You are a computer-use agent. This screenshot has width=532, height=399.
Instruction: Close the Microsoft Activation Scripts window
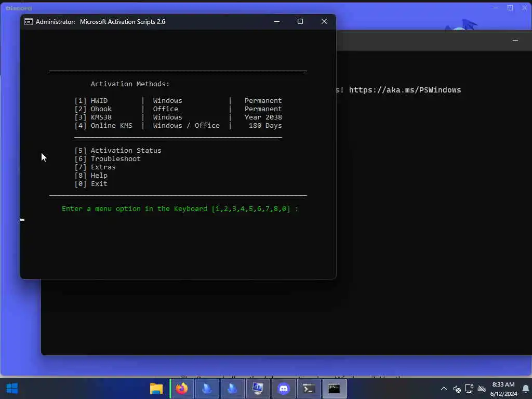click(x=324, y=21)
